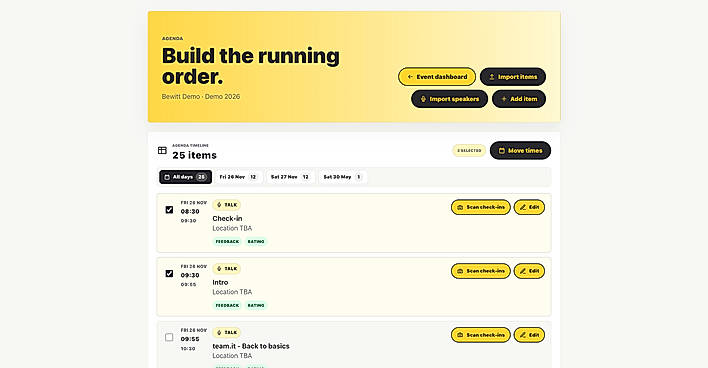The height and width of the screenshot is (368, 708).
Task: Click the calendar icon on Move times
Action: point(502,151)
